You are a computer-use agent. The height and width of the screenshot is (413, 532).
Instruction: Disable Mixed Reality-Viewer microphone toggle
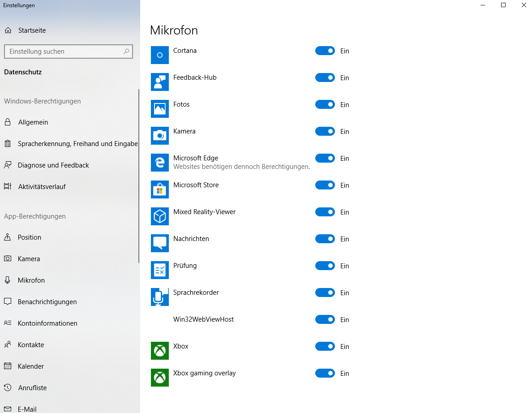click(x=325, y=212)
